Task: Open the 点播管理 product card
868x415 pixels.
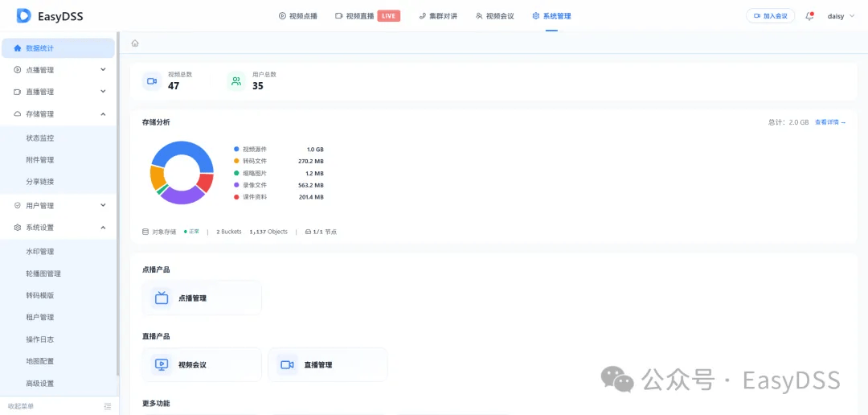Action: [x=202, y=298]
